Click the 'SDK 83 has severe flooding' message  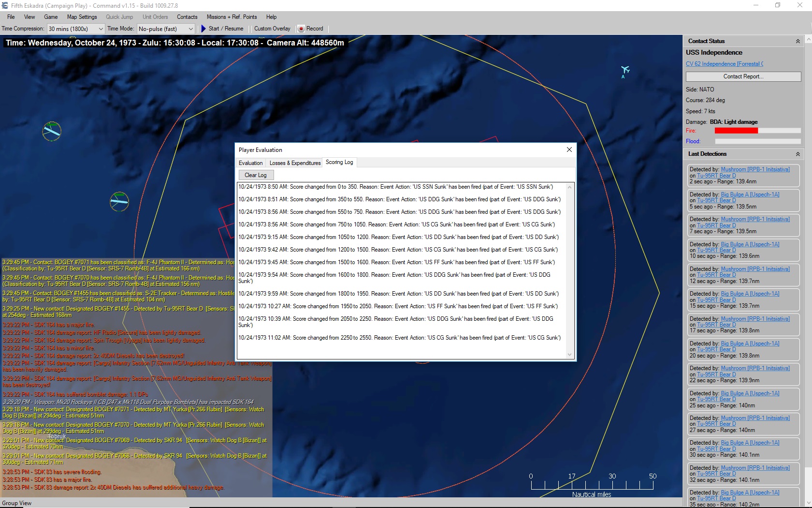click(x=52, y=472)
